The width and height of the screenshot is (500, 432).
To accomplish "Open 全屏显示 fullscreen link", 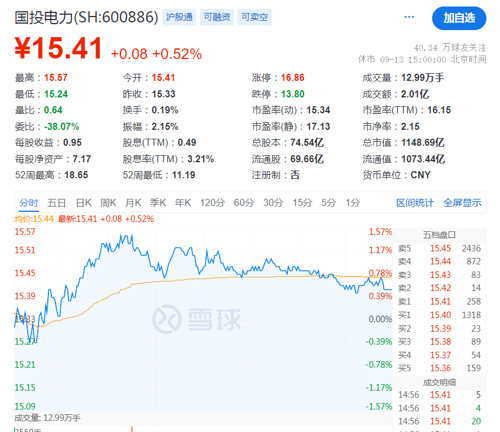I will tap(462, 203).
